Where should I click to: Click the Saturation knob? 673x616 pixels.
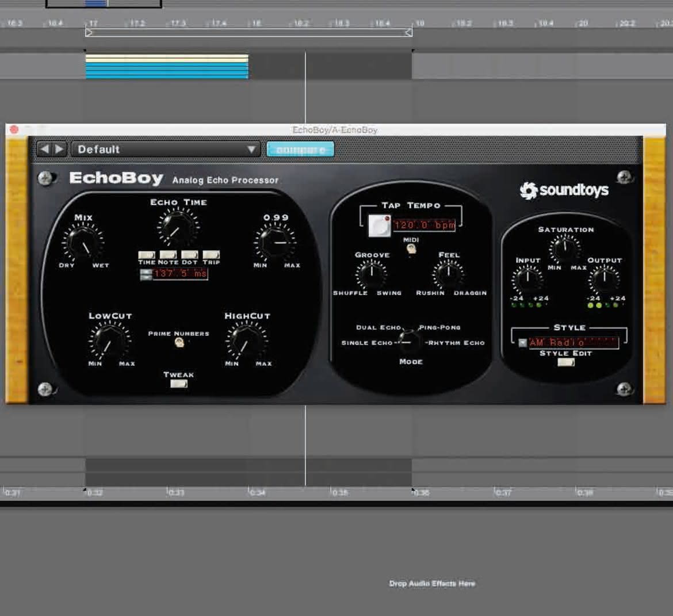coord(565,248)
